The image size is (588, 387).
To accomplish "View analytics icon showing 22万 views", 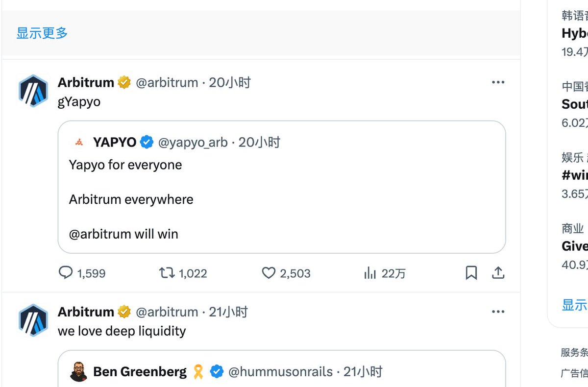I will 370,273.
